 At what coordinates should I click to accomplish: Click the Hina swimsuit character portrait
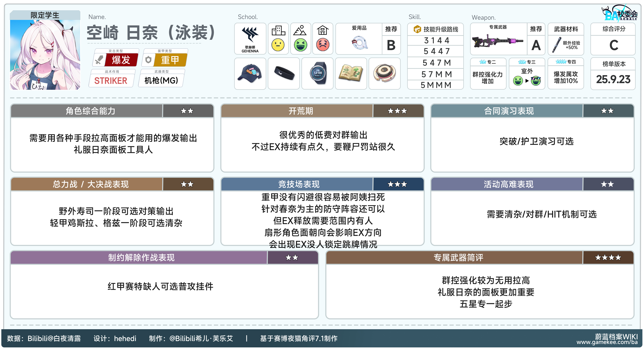(45, 55)
